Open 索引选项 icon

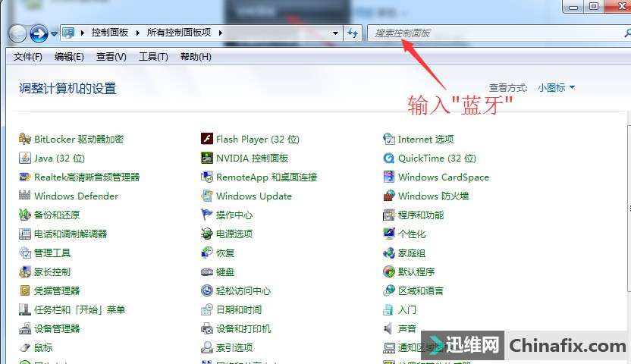207,347
